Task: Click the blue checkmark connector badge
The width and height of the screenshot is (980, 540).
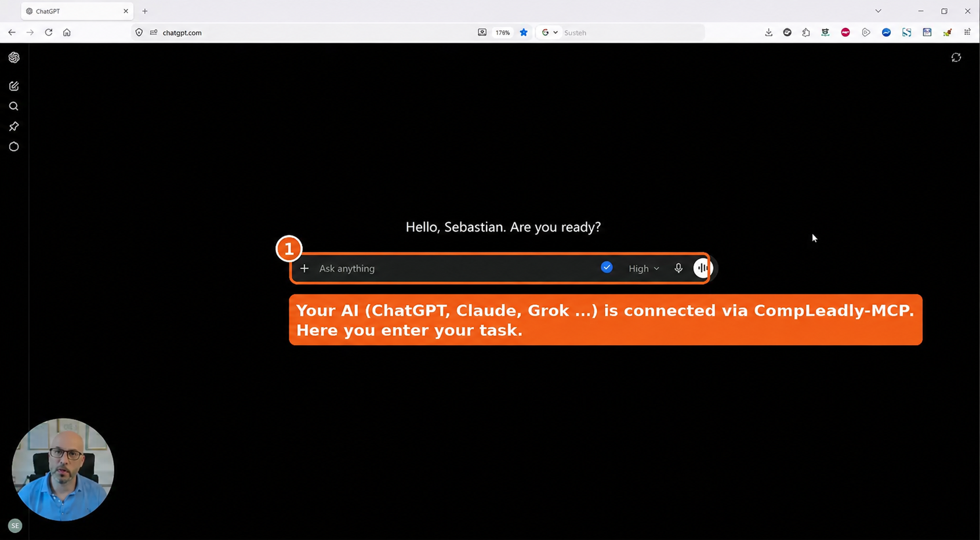Action: pos(607,267)
